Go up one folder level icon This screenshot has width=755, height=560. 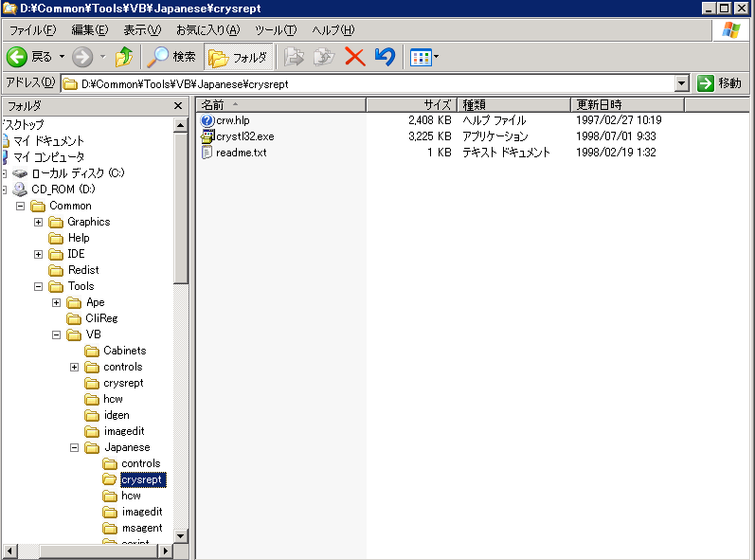tap(124, 57)
